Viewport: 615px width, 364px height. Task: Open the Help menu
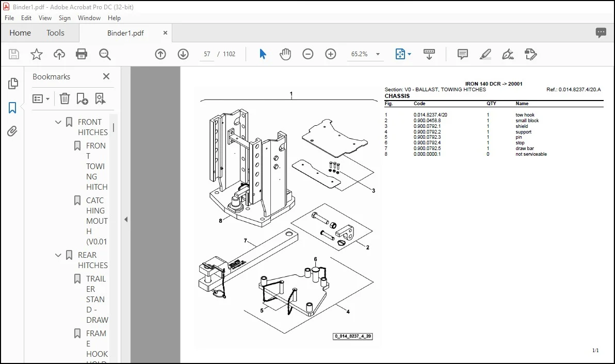pos(114,18)
